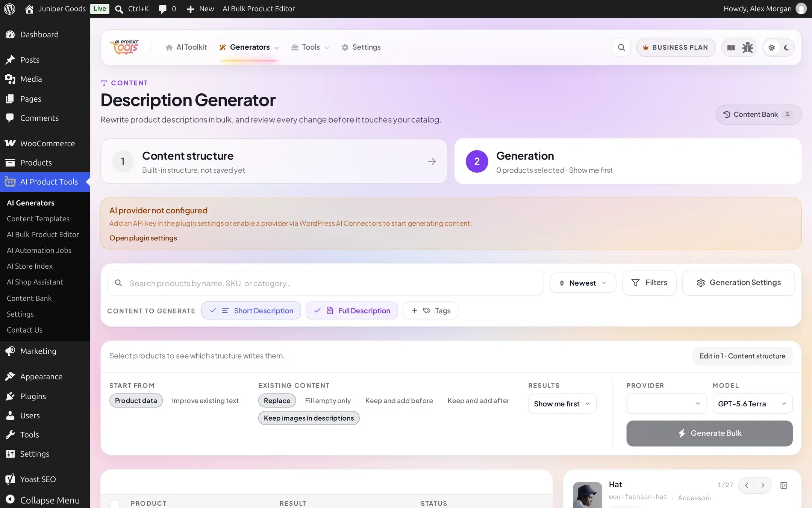Open the comments bubble in admin bar
The image size is (812, 508).
pos(167,9)
